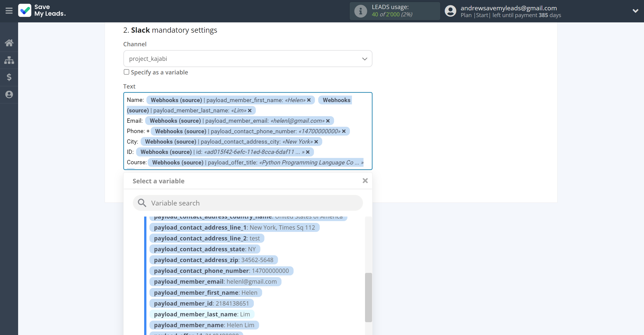Click the variable list scrollbar thumb
Image resolution: width=644 pixels, height=335 pixels.
click(x=368, y=297)
